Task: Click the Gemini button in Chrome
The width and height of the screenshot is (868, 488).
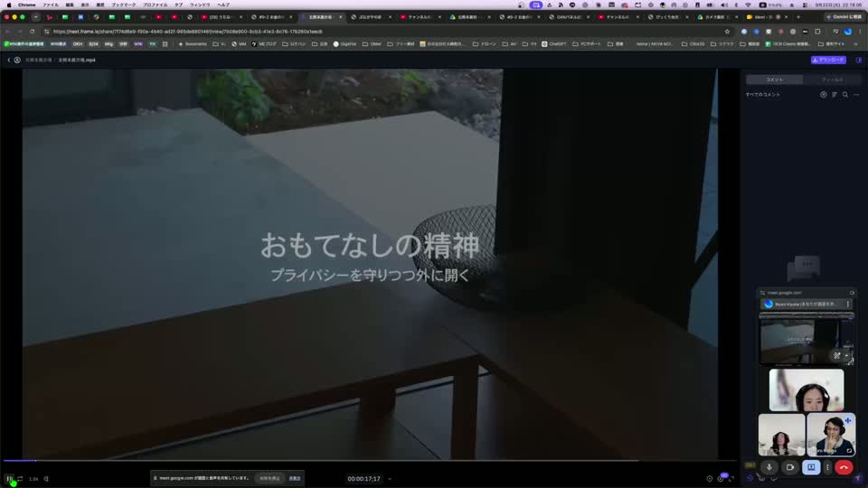Action: point(844,17)
